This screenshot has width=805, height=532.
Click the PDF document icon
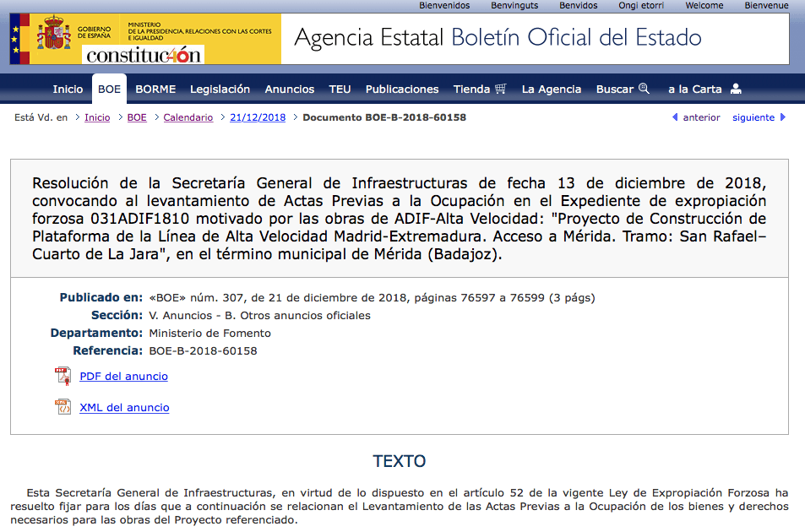[63, 376]
